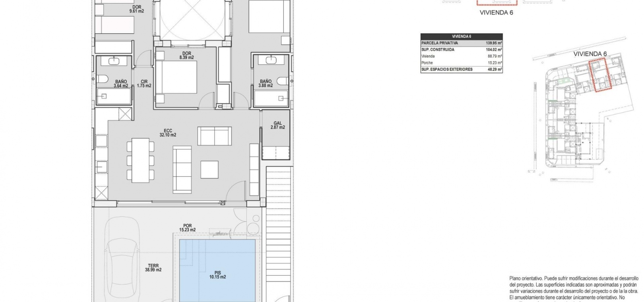The image size is (644, 302).
Task: Click the blue swimming pool area
Action: pos(217,270)
